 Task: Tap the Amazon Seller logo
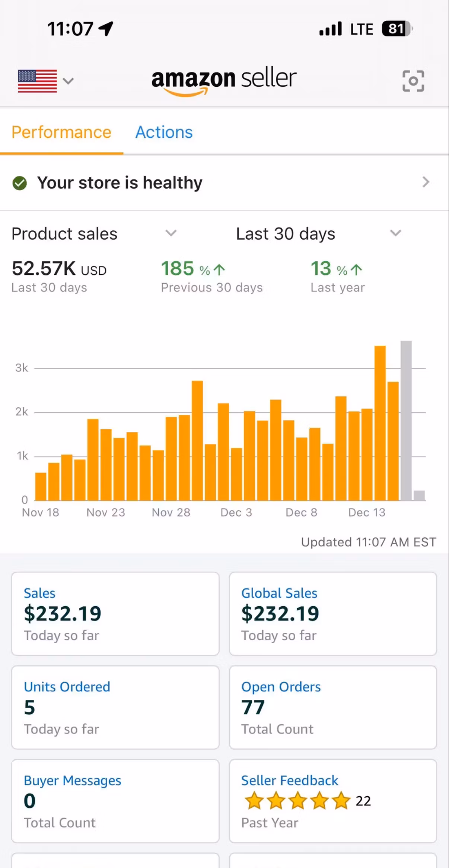224,81
